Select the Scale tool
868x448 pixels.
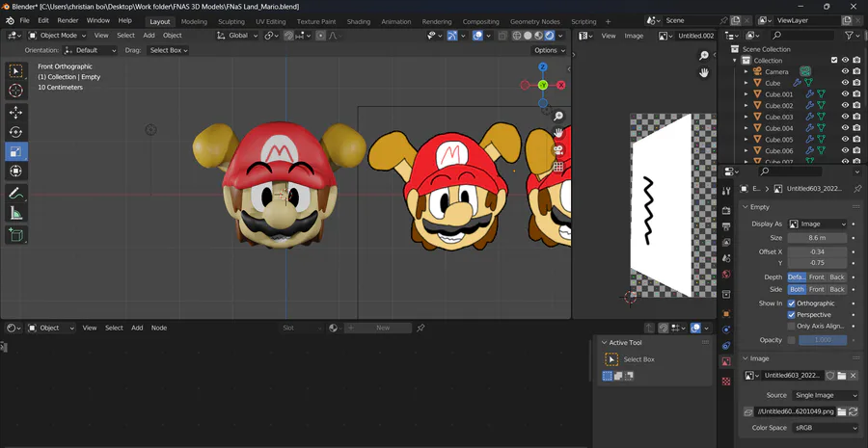click(x=16, y=151)
